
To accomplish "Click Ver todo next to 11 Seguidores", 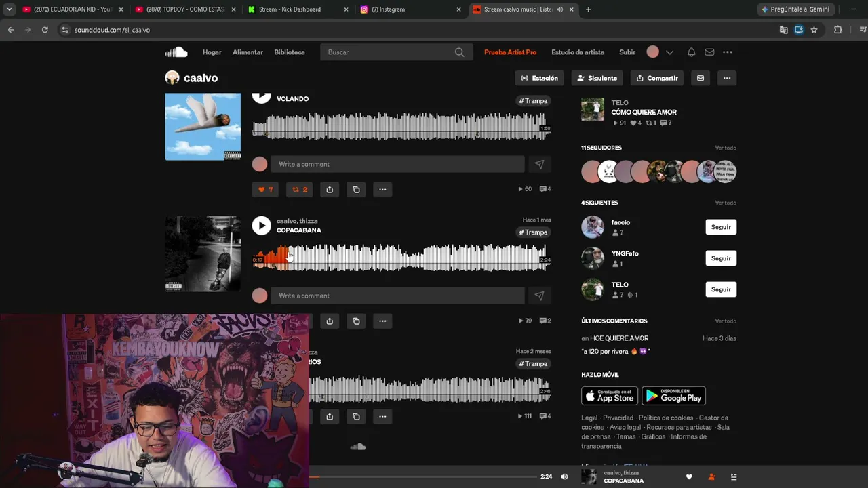I will pyautogui.click(x=726, y=148).
